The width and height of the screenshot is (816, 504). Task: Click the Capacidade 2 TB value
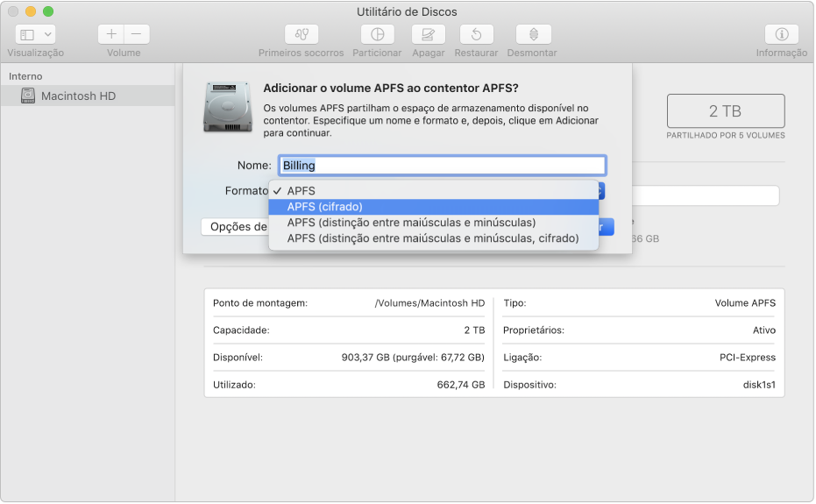click(474, 330)
